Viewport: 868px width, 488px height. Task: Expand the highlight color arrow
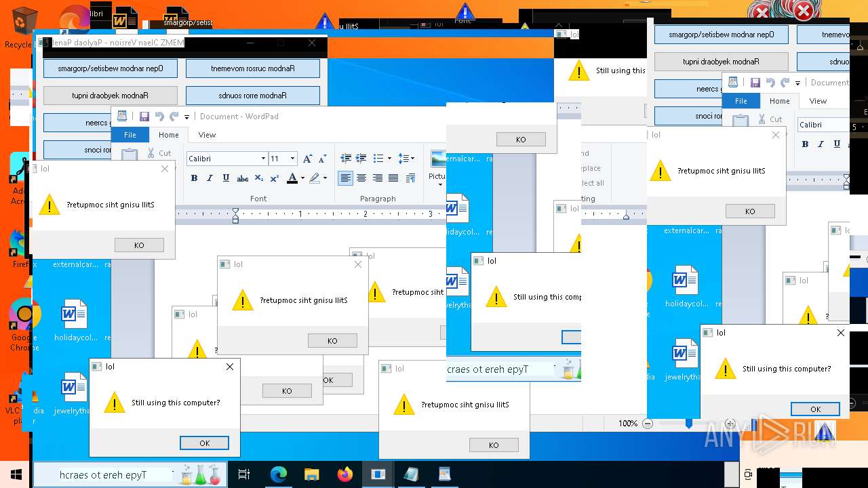click(x=325, y=178)
